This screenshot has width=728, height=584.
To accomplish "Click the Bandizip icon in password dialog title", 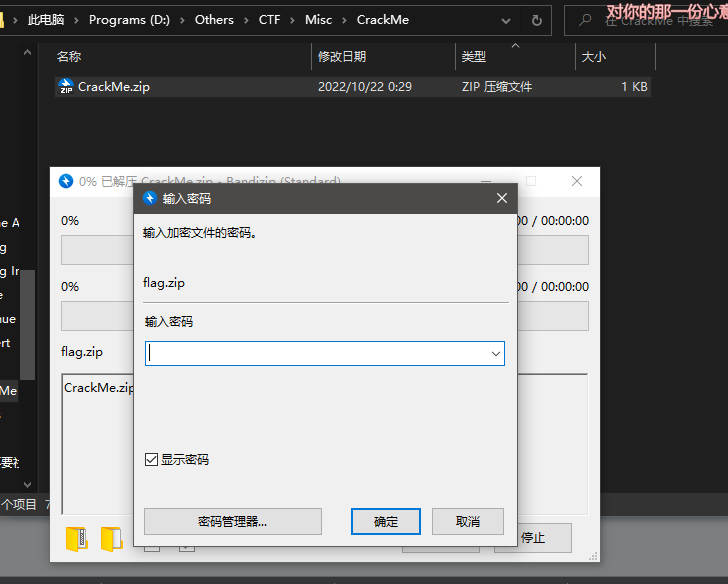I will [150, 198].
